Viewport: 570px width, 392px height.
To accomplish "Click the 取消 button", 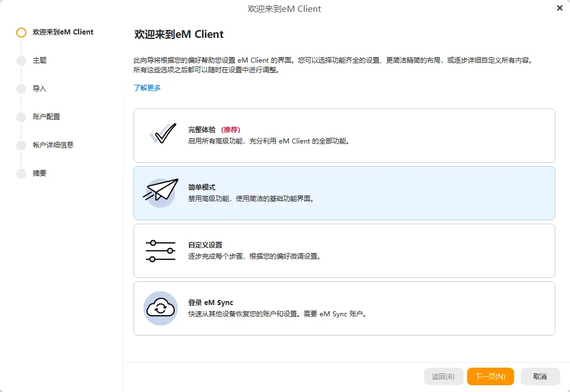I will coord(540,376).
